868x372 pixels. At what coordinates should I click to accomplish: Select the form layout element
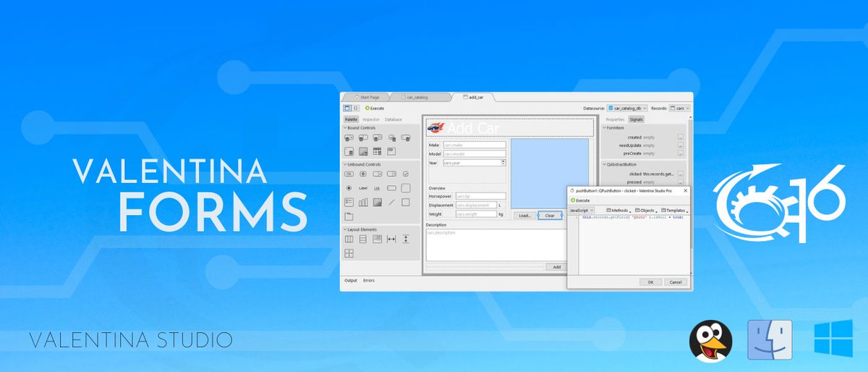[378, 239]
